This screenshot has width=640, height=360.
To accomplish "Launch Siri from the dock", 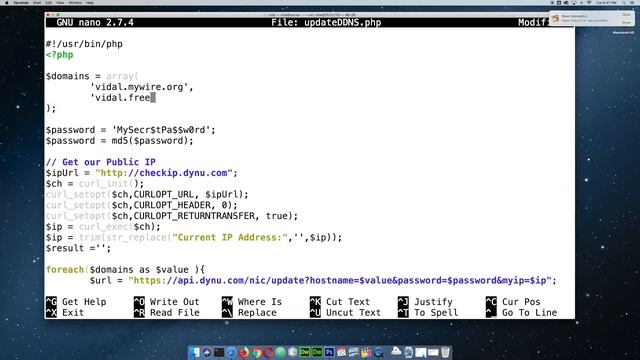I will [x=207, y=352].
